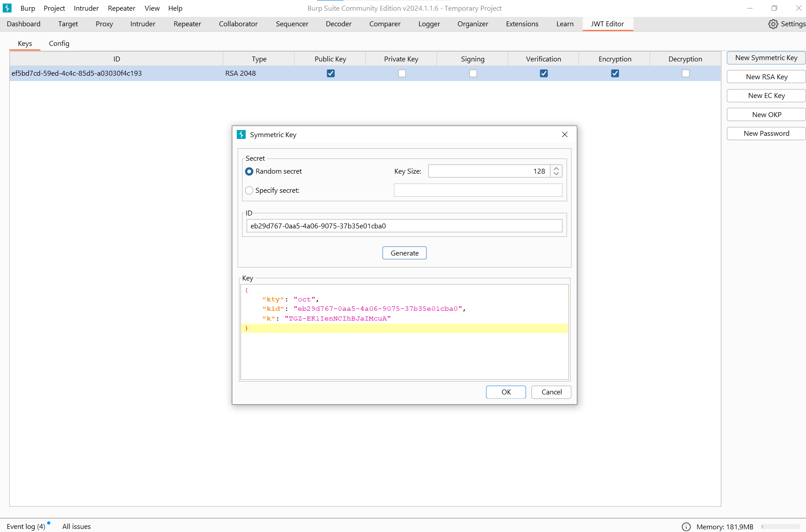Screen dimensions: 806x532
Task: Switch to the Sequencer tab
Action: tap(292, 24)
